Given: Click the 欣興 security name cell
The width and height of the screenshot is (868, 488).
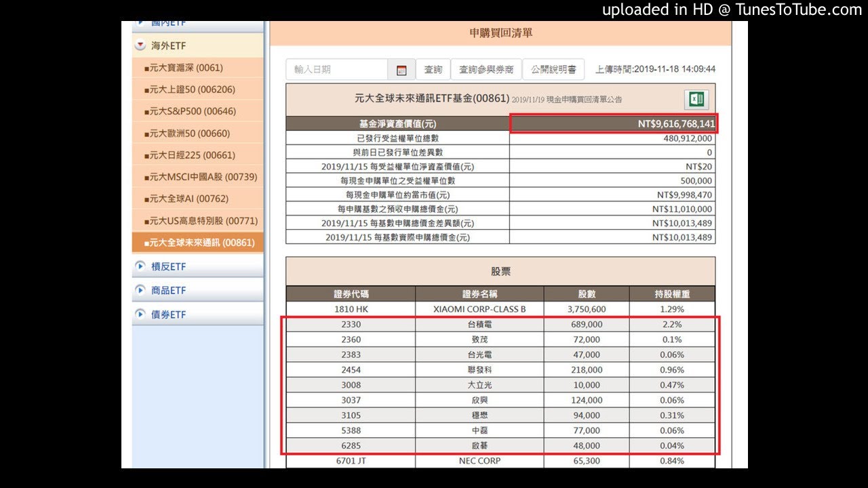Looking at the screenshot, I should click(479, 401).
